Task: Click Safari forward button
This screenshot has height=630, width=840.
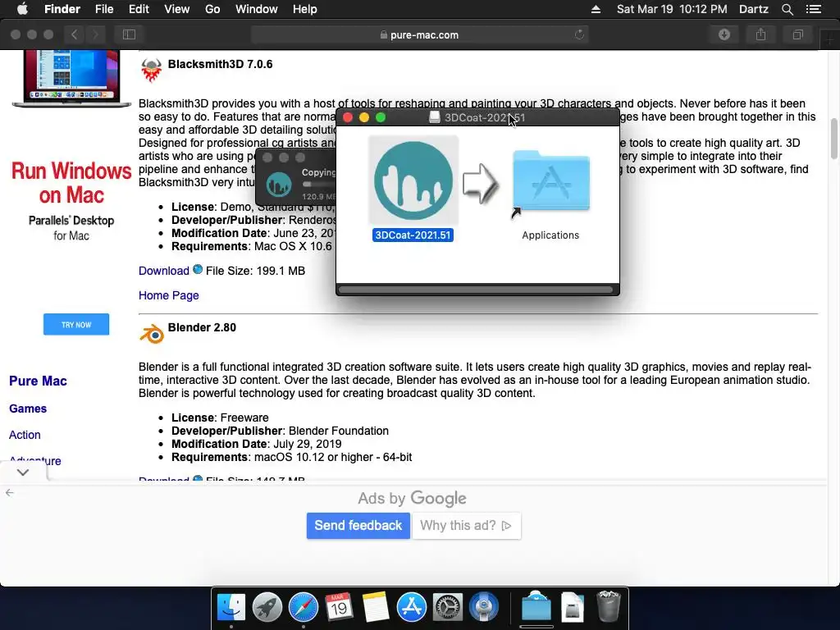Action: tap(95, 34)
